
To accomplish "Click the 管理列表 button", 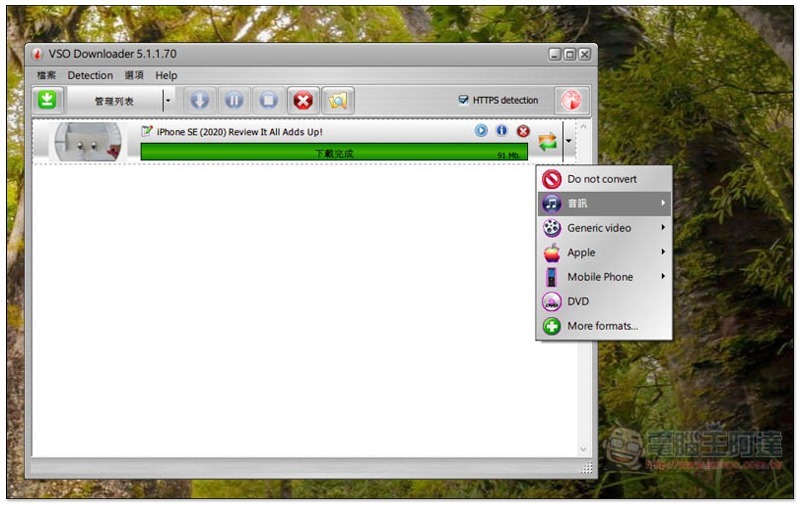I will click(x=115, y=100).
